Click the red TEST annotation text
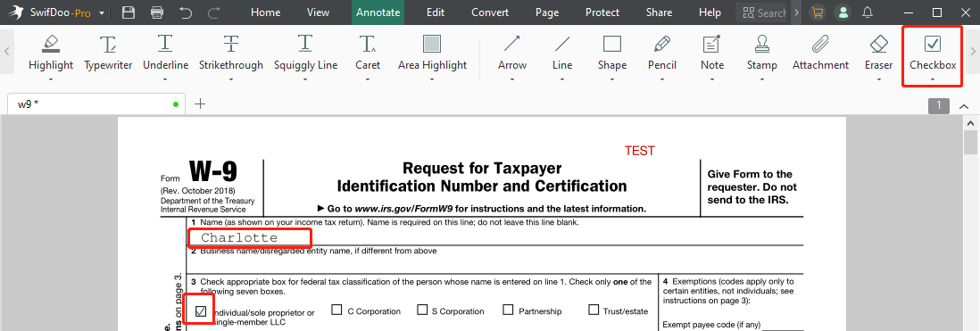Screen dimensions: 980x331 (639, 151)
